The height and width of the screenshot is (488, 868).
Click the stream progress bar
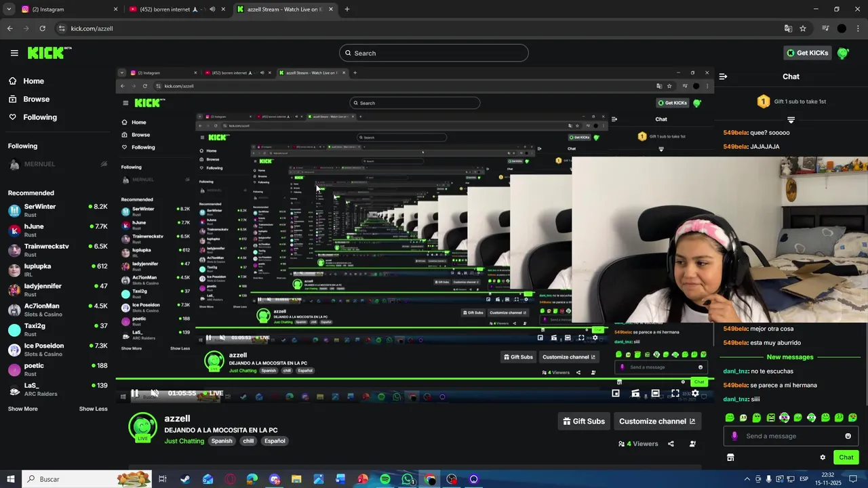coord(414,380)
